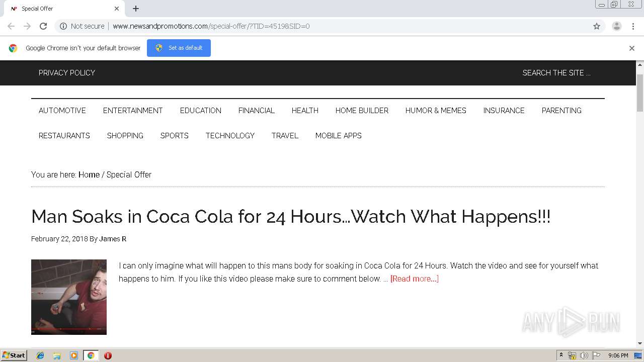Open the Windows Start menu
This screenshot has height=362, width=644.
(14, 355)
